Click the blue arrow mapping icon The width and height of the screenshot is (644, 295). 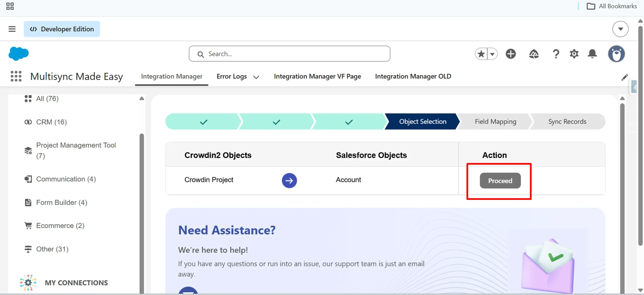point(289,180)
